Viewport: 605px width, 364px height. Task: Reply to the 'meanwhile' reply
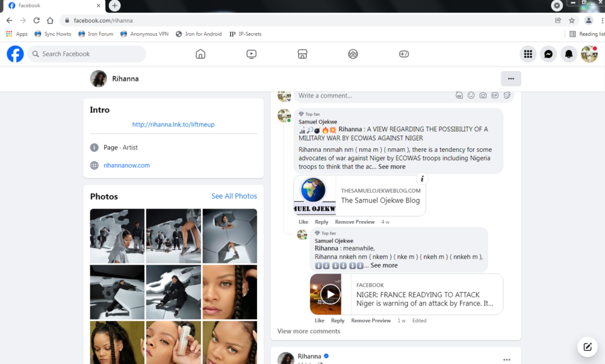pos(337,321)
